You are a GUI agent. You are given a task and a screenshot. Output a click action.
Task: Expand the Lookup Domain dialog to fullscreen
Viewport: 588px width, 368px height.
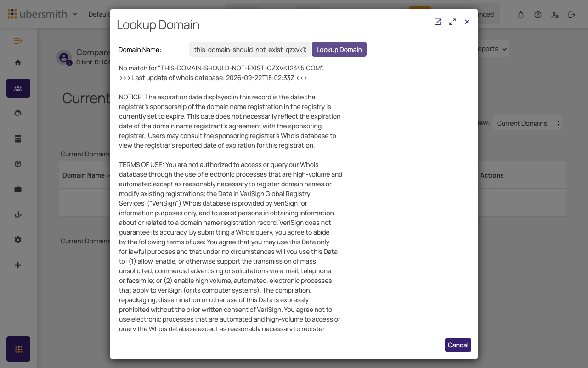pos(452,22)
